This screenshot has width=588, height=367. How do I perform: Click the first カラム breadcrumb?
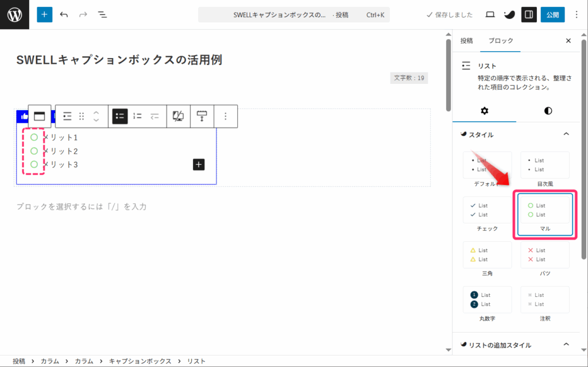50,361
